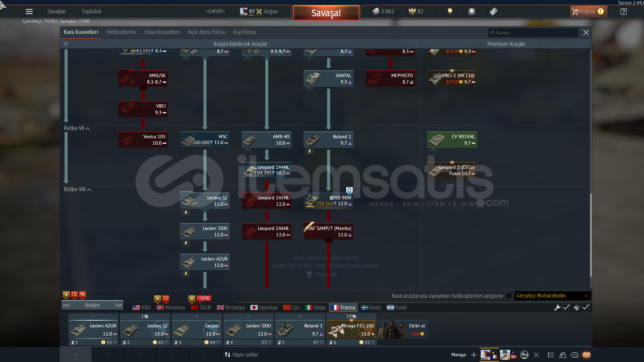Click the plus icon to add squad member
Viewport: 644px width, 362px height.
pos(474,355)
